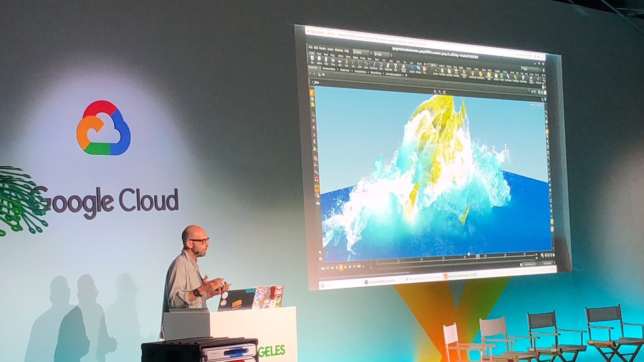Open the Render menu in Houdini

322,48
